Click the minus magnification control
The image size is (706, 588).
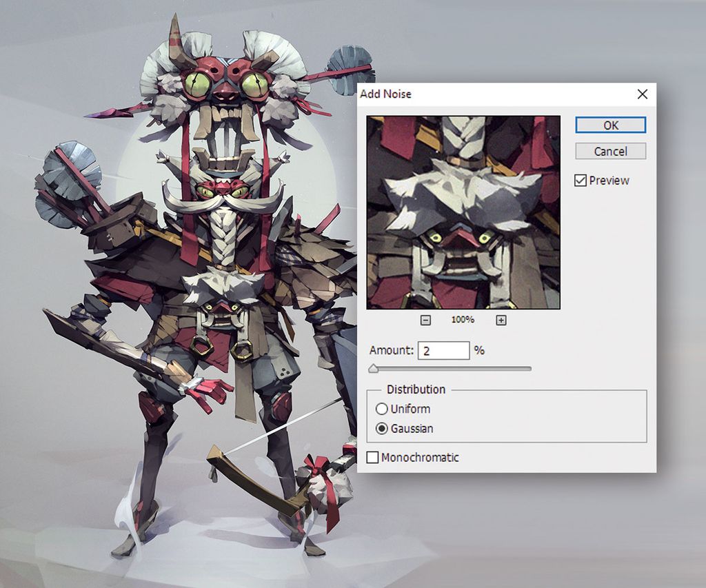pos(425,320)
